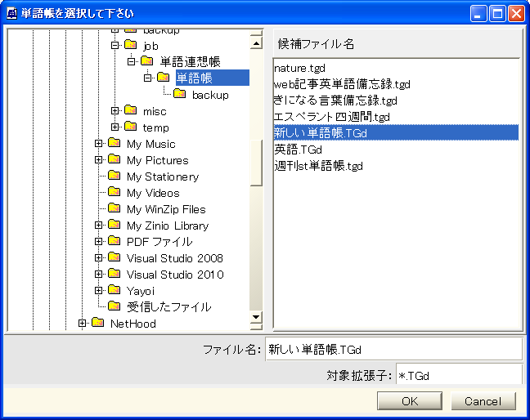
Task: Select 新しい単語帳.TGd in the list
Action: coord(396,132)
